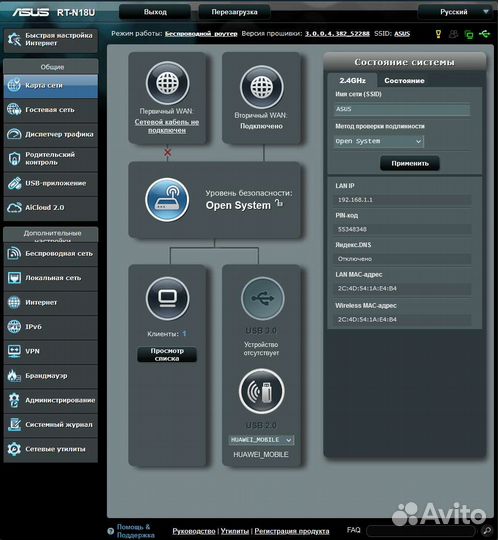The image size is (498, 540).
Task: Open Родительский контроль page
Action: pyautogui.click(x=51, y=159)
